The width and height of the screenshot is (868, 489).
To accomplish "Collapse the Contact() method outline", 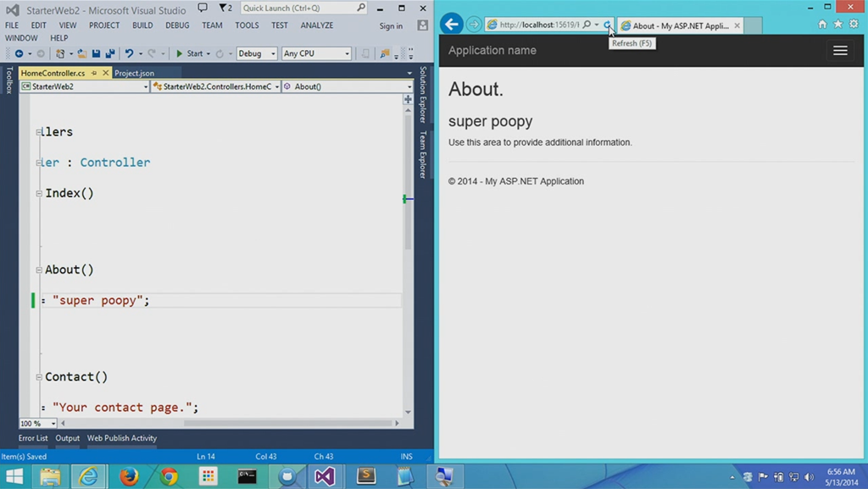I will tap(39, 377).
